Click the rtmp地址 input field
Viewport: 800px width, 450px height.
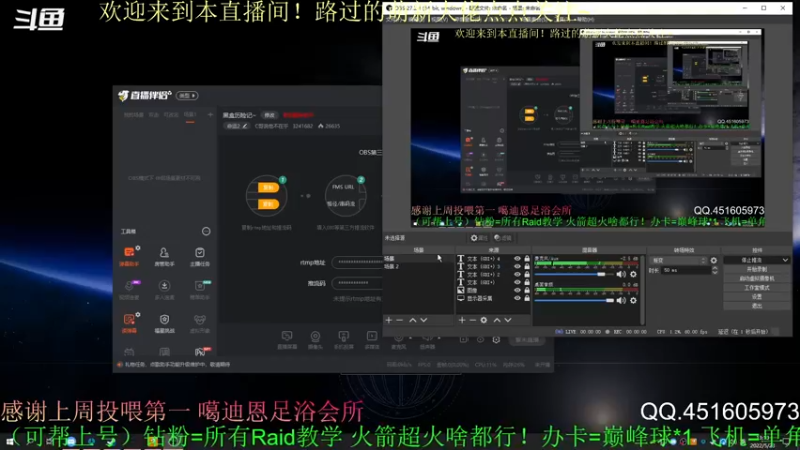pyautogui.click(x=357, y=262)
